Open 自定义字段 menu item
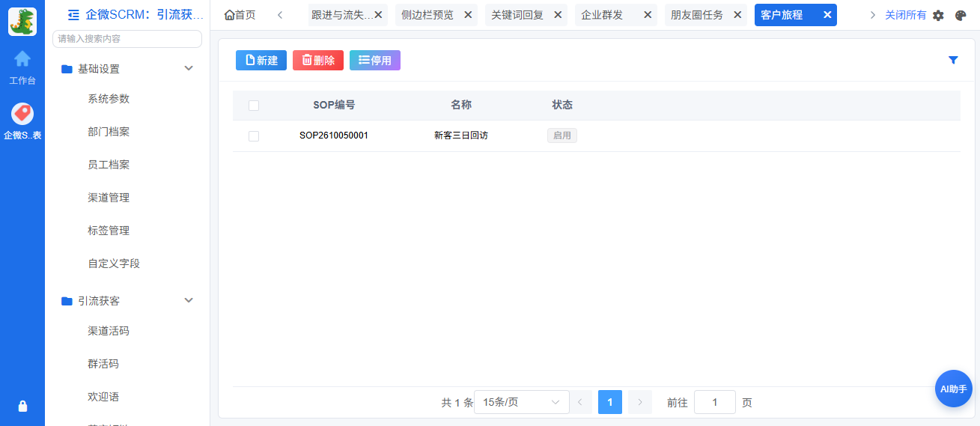Screen dimensions: 980x426 coord(114,264)
